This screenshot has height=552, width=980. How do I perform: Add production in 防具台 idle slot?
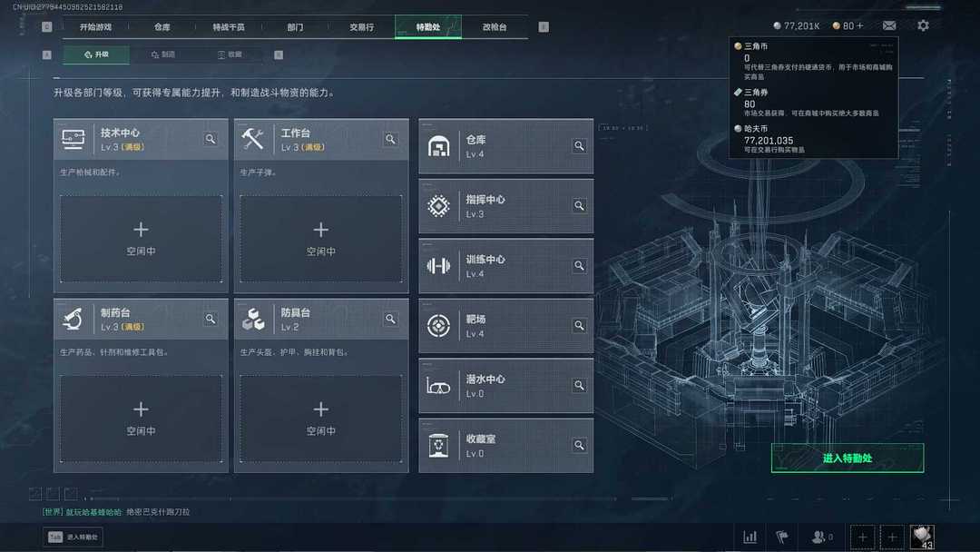320,419
